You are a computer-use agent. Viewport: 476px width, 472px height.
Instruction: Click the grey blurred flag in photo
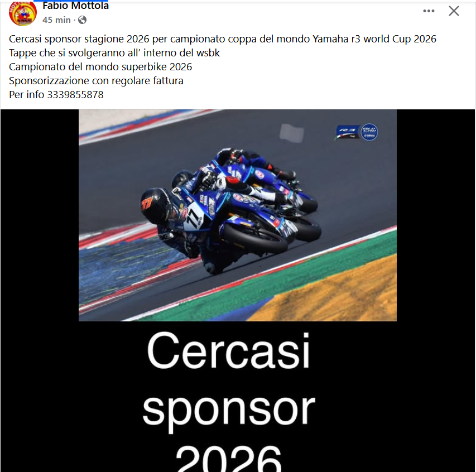291,133
